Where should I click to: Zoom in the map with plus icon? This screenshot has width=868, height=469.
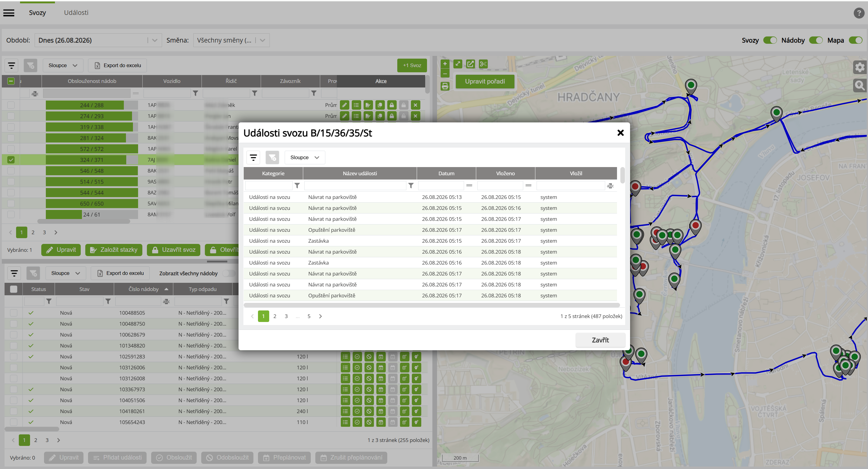pyautogui.click(x=445, y=64)
